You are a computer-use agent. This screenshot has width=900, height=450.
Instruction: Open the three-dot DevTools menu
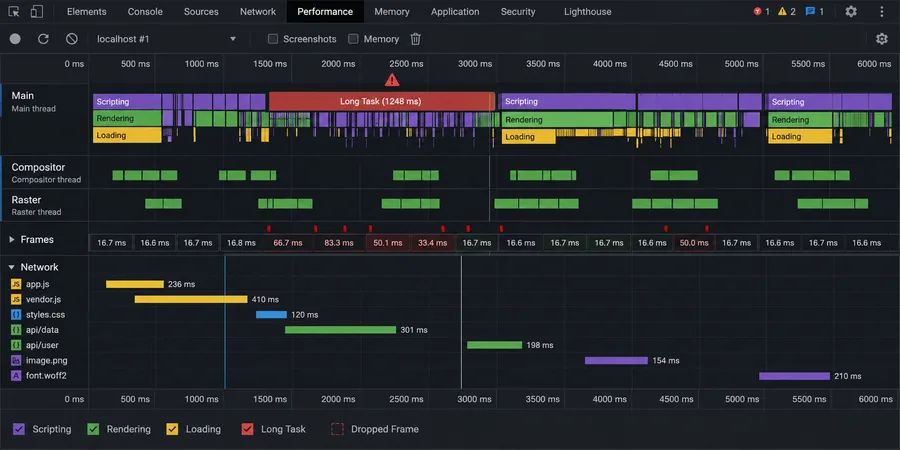pyautogui.click(x=882, y=11)
